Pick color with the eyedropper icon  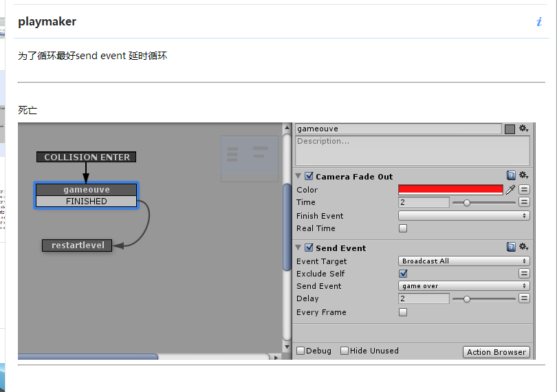click(x=510, y=189)
